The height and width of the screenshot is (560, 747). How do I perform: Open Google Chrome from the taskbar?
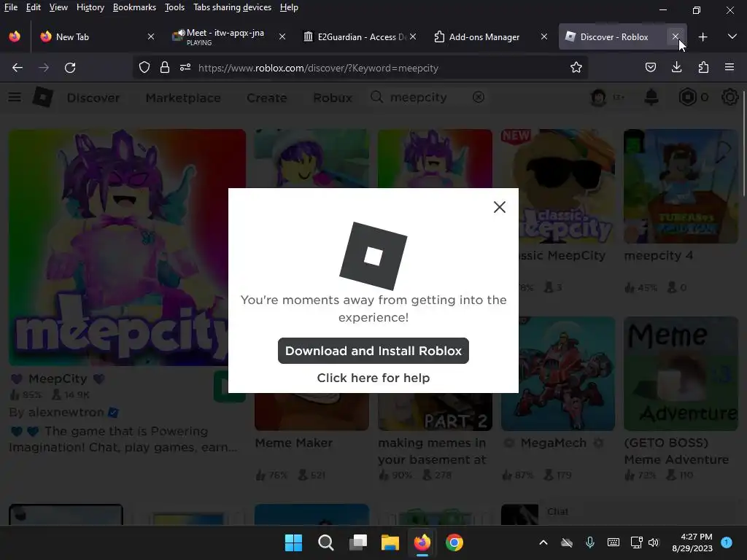click(x=454, y=542)
